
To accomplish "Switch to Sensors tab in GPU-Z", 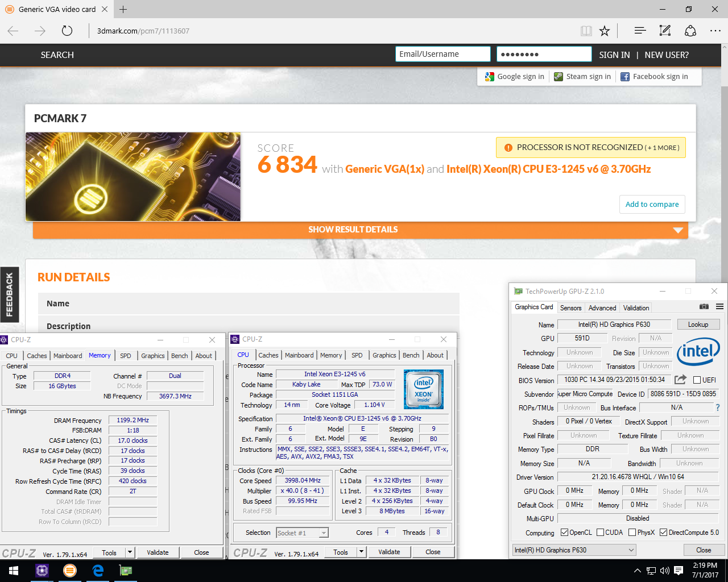I will 570,308.
